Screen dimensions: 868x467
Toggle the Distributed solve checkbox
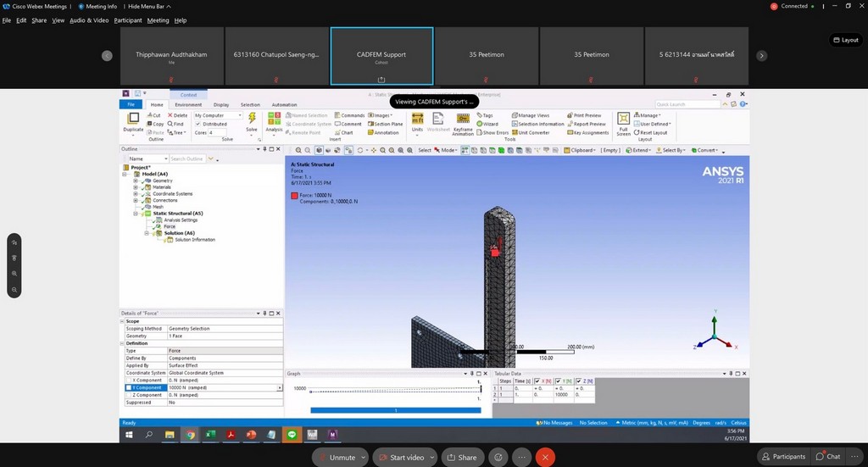click(198, 124)
